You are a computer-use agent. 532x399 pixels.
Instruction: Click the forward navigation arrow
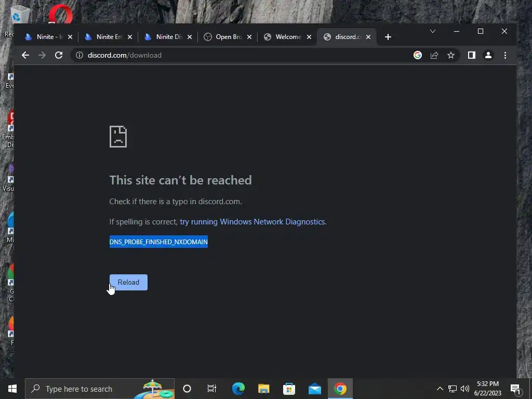click(x=42, y=55)
